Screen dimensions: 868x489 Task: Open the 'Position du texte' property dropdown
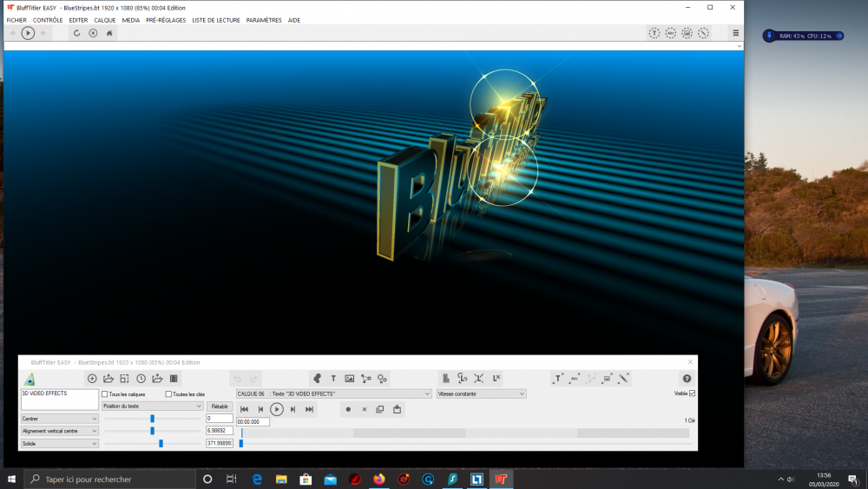[x=152, y=406]
